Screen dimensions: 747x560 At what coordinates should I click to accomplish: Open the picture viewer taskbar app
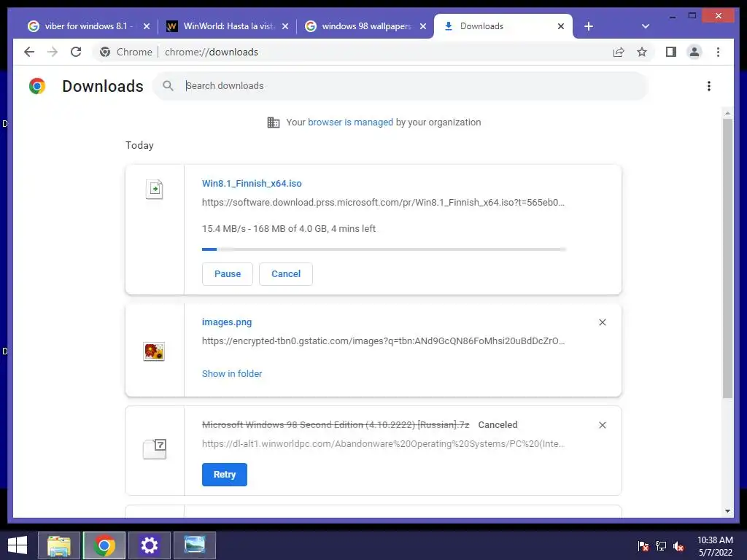[x=194, y=545]
